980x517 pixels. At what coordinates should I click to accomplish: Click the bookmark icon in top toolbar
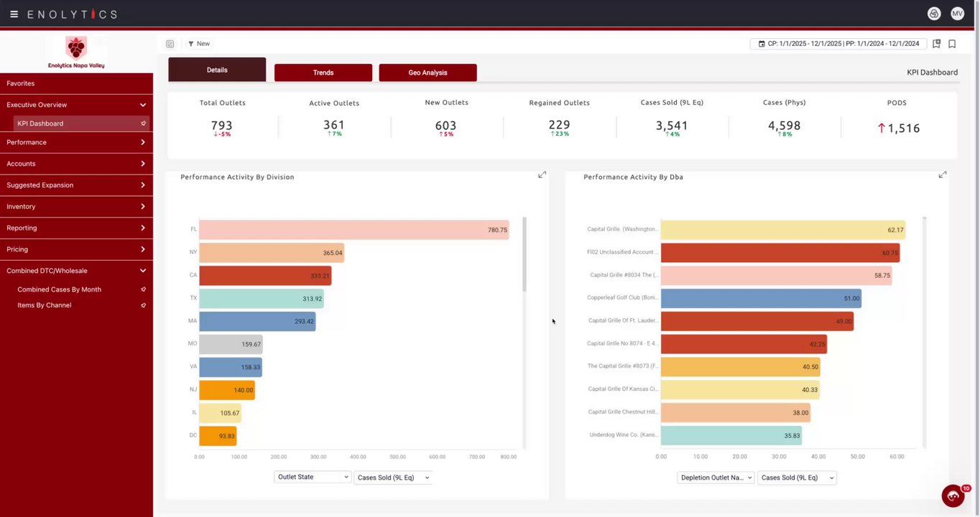(952, 44)
